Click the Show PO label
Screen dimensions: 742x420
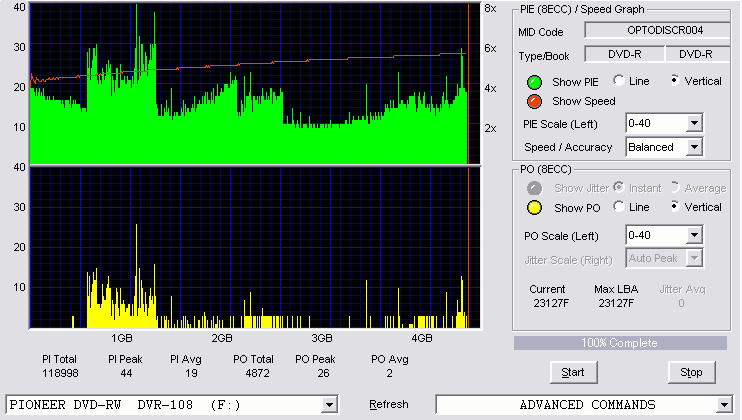click(x=577, y=208)
